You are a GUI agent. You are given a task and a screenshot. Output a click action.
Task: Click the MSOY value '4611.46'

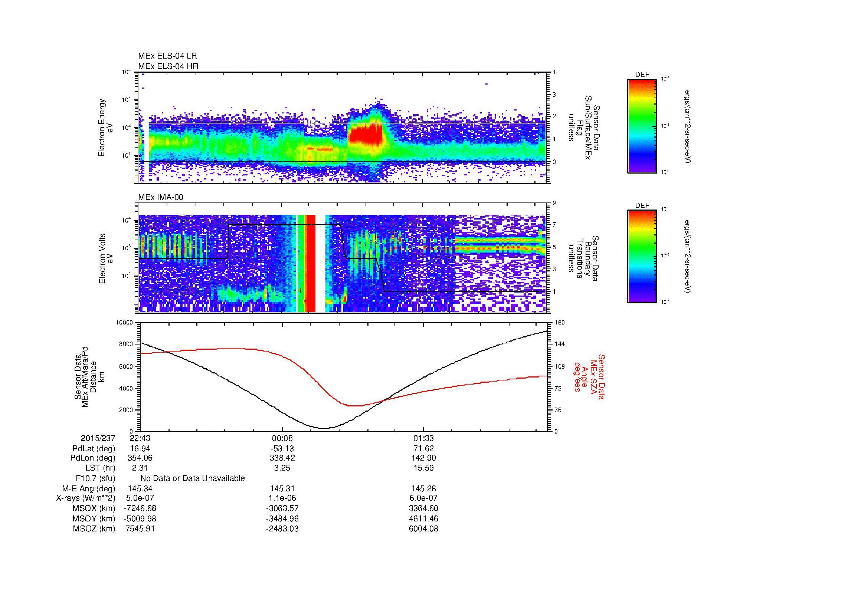pyautogui.click(x=423, y=518)
